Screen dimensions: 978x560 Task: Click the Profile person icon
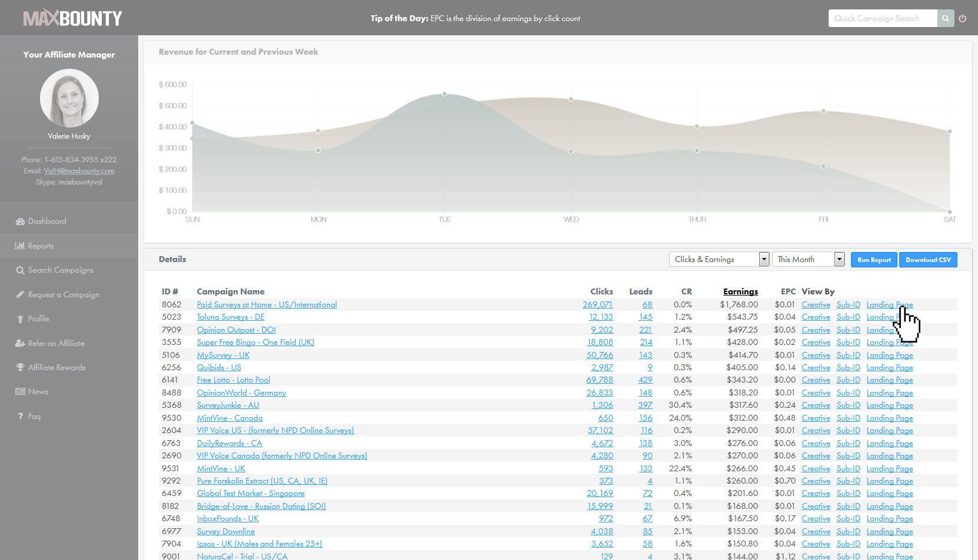[20, 319]
